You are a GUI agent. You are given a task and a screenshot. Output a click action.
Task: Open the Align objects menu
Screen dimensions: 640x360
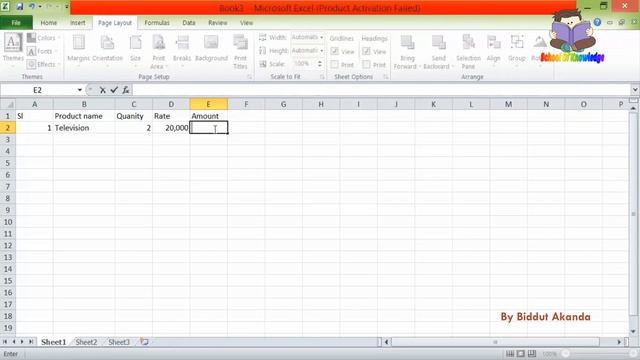493,50
